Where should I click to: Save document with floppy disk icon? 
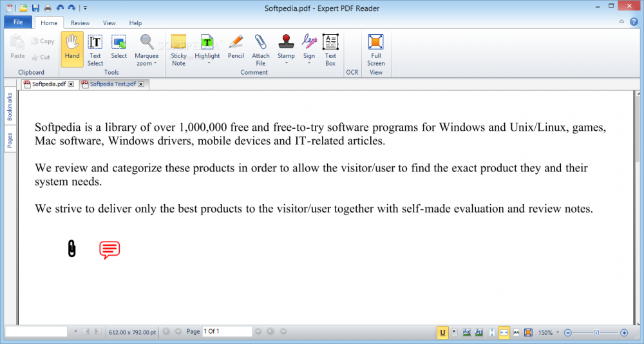(x=35, y=7)
